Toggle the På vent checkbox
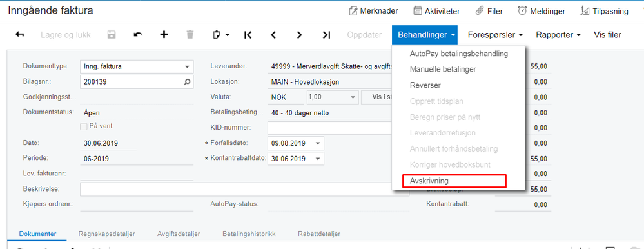644x249 pixels. tap(83, 126)
